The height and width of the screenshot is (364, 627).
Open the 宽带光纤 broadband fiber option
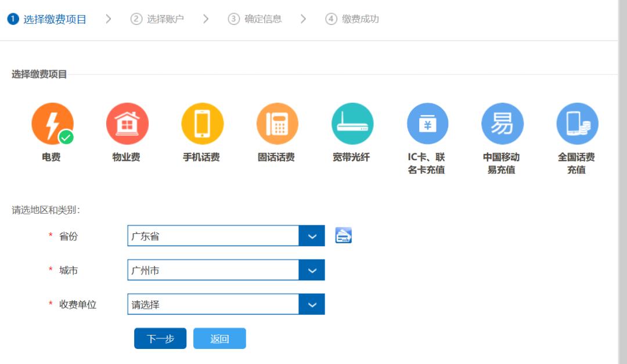click(352, 122)
